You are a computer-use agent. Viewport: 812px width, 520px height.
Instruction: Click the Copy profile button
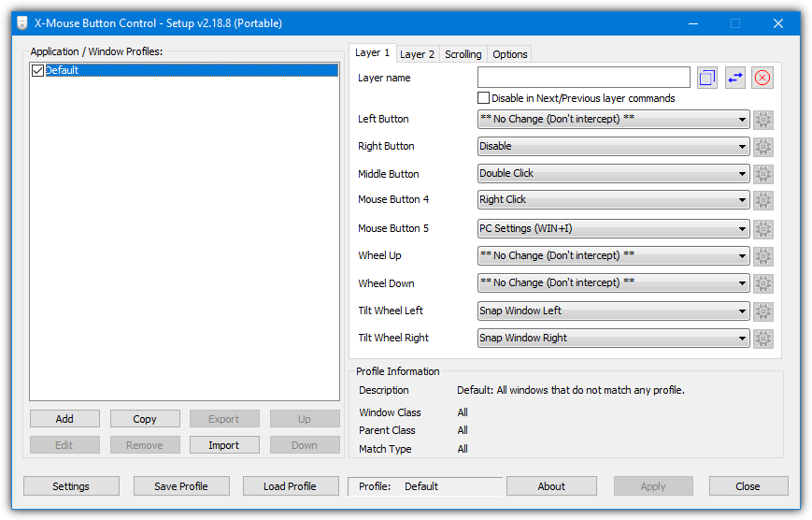tap(145, 419)
